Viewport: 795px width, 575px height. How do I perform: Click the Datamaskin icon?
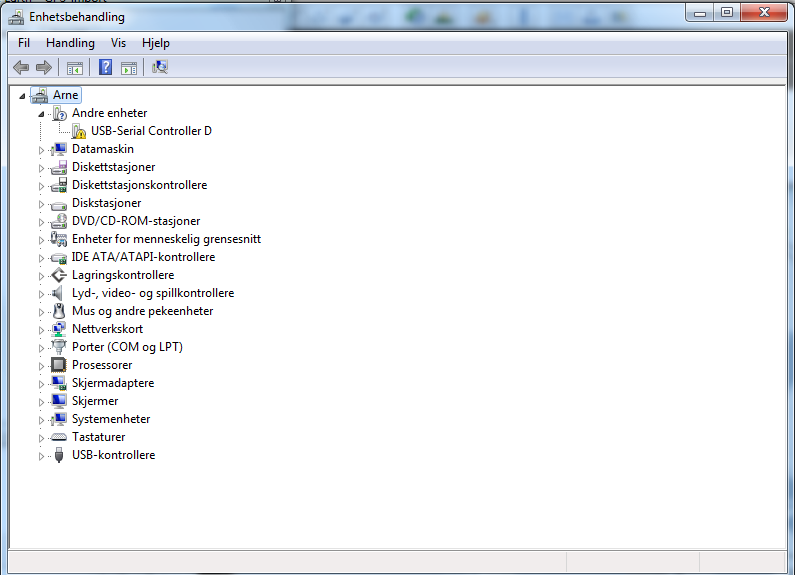(59, 149)
